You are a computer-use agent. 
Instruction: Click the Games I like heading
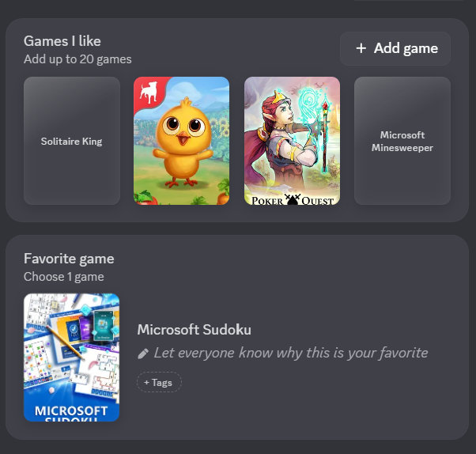(62, 41)
